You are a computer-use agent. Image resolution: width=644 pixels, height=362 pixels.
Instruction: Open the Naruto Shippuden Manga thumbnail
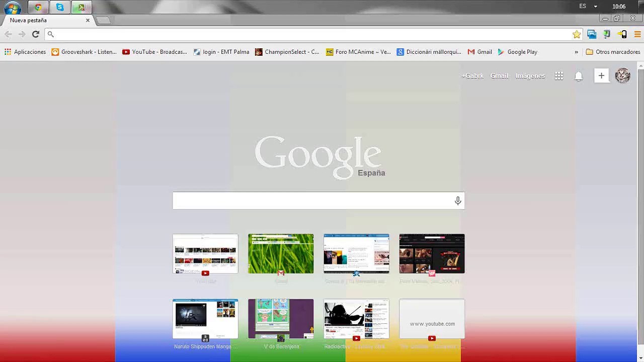point(205,319)
